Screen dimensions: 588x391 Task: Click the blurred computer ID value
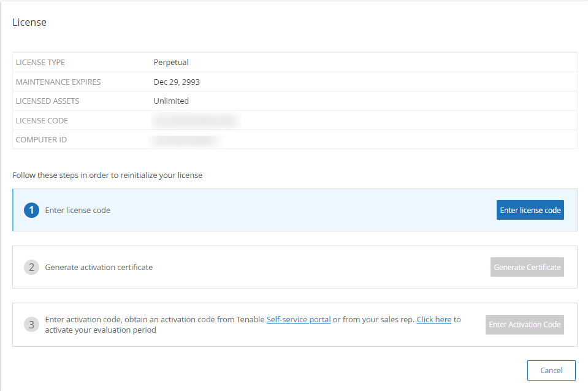[x=185, y=140]
